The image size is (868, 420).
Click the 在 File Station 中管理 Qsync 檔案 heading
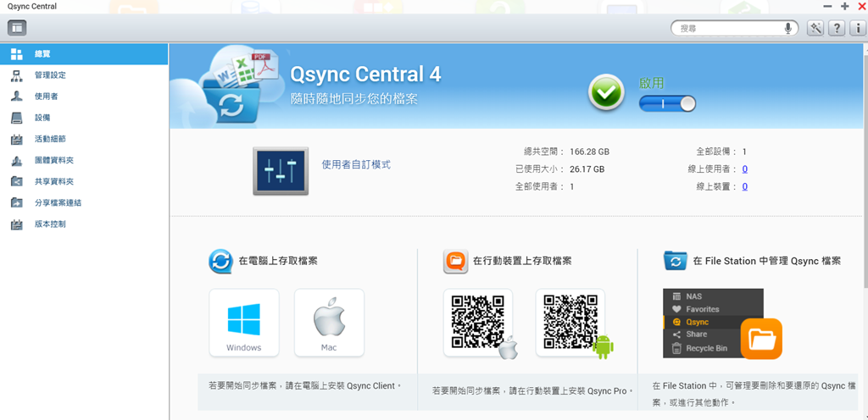(x=767, y=261)
